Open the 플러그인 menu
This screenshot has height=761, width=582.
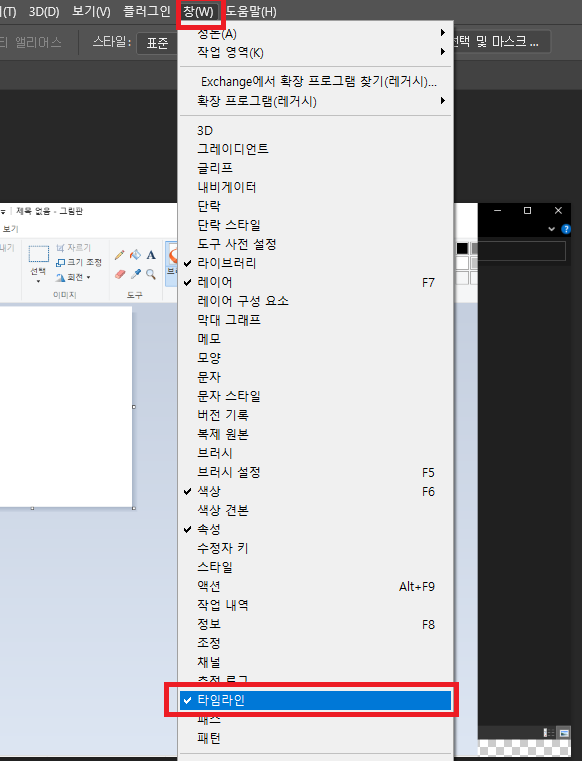[x=147, y=11]
